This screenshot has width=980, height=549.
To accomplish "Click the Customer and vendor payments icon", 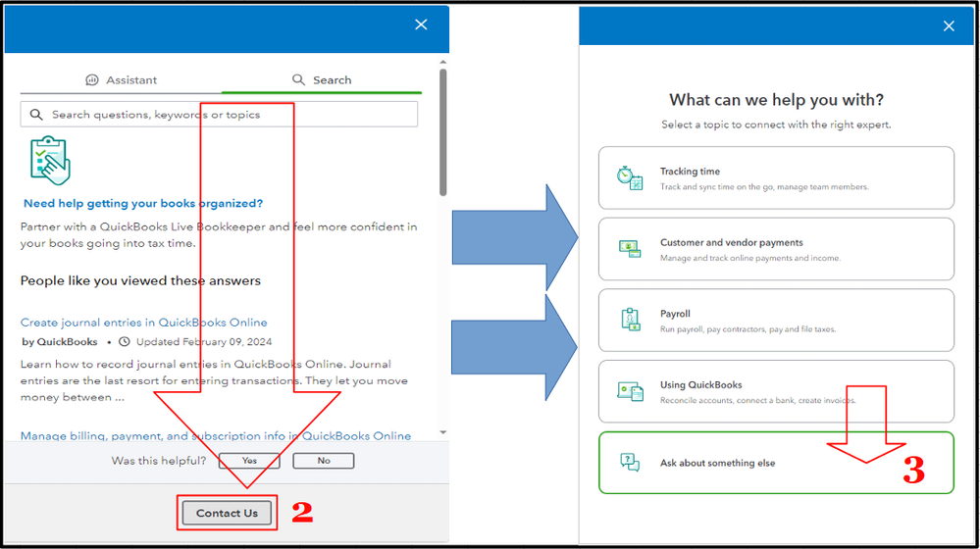I will pos(630,249).
